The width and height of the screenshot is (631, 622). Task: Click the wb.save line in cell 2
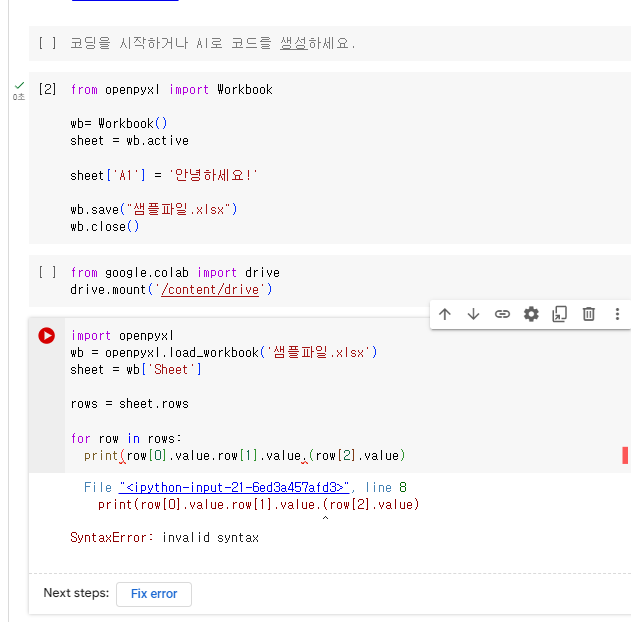click(154, 209)
